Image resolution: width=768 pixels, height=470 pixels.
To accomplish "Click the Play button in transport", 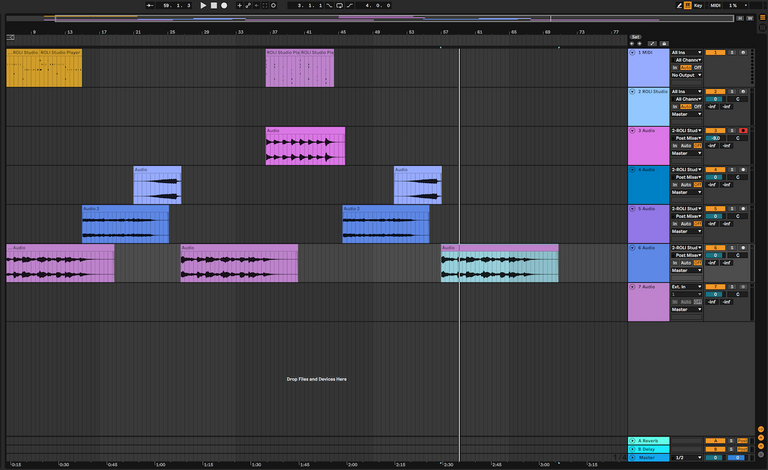I will click(x=203, y=5).
